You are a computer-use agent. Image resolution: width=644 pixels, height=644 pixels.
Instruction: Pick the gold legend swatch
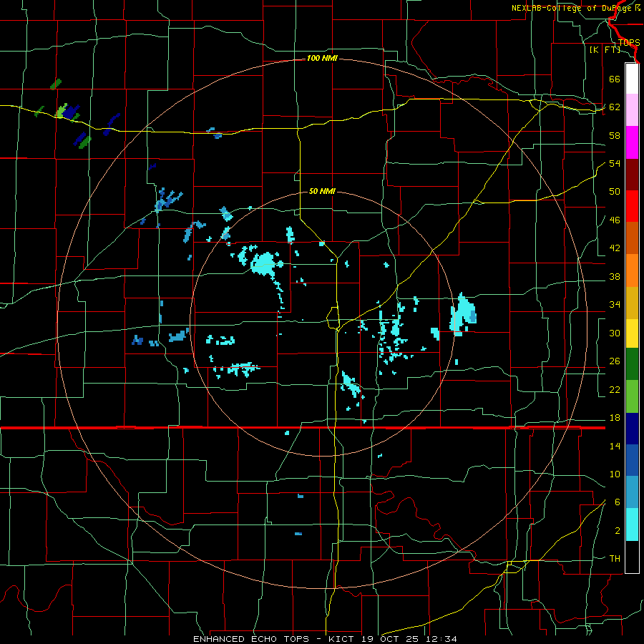click(x=632, y=303)
